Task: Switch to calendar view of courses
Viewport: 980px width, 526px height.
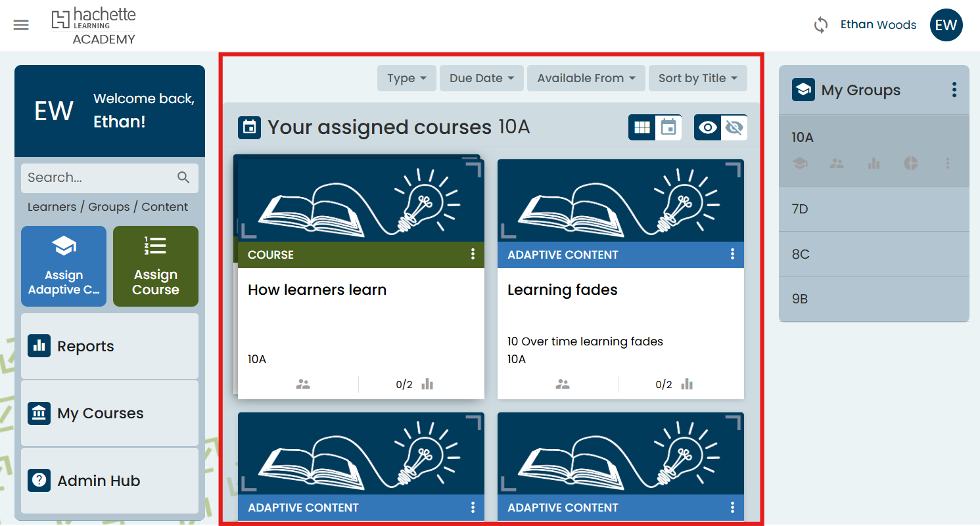Action: 668,127
